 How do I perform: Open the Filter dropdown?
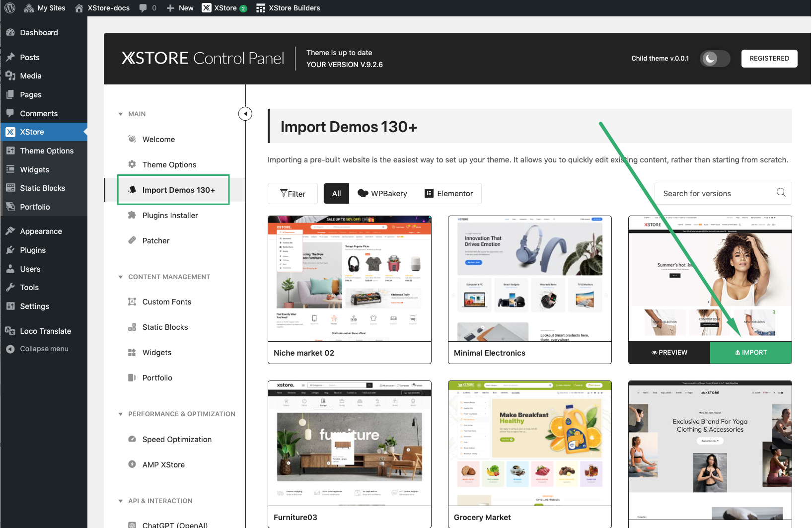[293, 194]
